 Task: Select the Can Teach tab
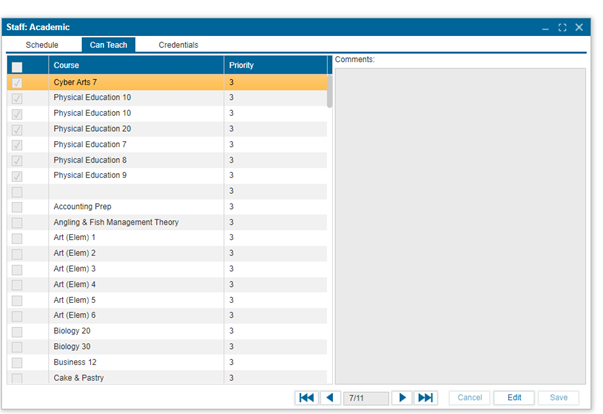point(108,45)
